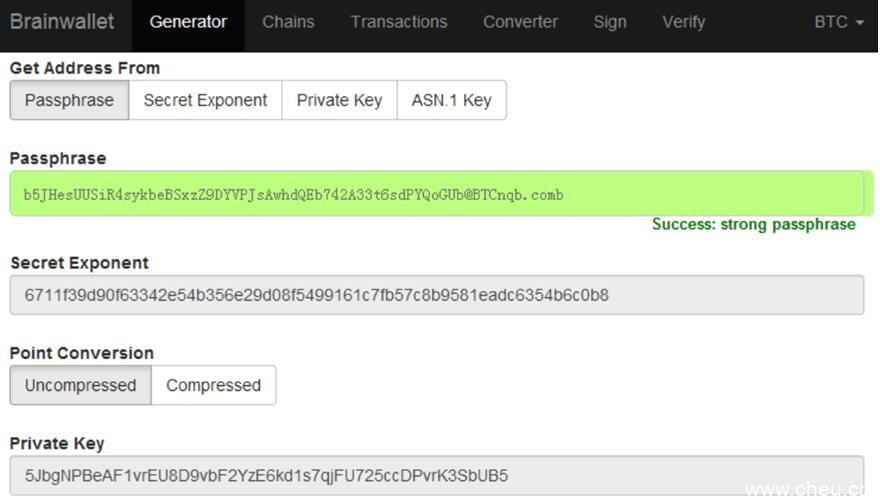Click the Point Conversion heading label
Screen dimensions: 880x504
(82, 353)
